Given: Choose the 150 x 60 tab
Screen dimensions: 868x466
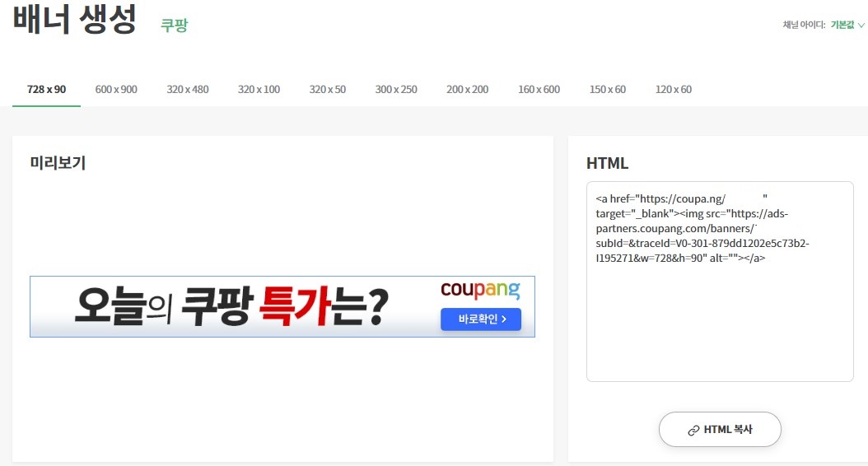Looking at the screenshot, I should 608,89.
